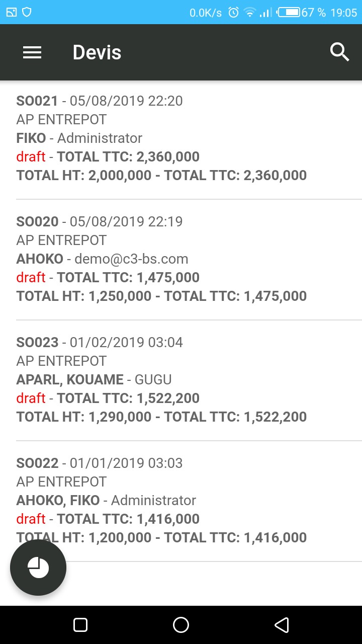Open the pie chart floating button

(x=38, y=568)
